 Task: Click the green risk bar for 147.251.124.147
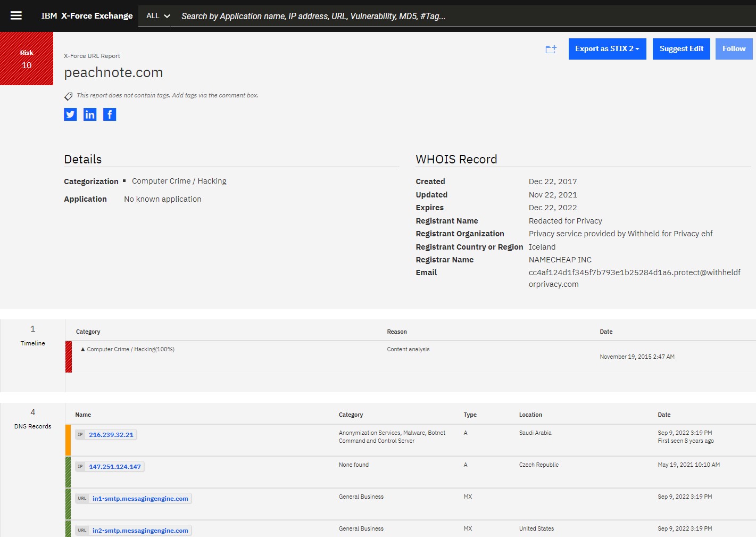[x=68, y=472]
